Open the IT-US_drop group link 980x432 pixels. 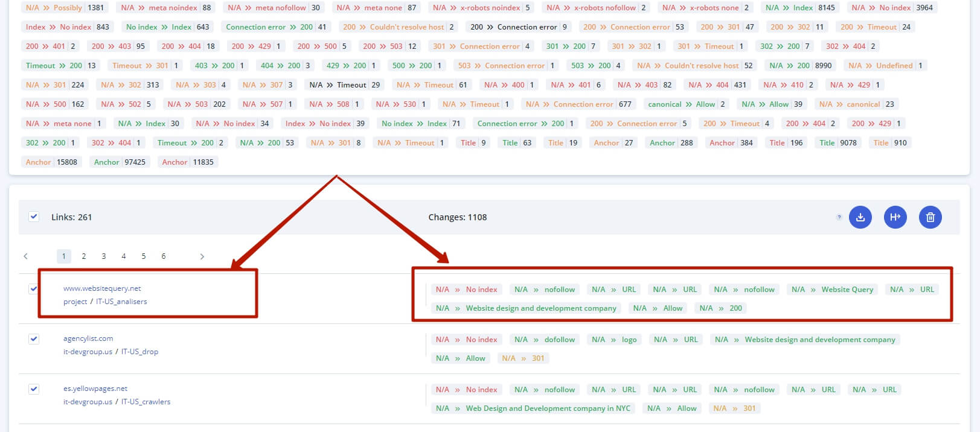coord(139,352)
